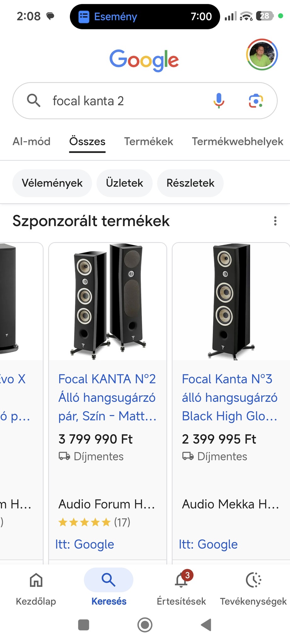Open the Termékwebhelyek tab
This screenshot has height=644, width=290.
[x=237, y=142]
